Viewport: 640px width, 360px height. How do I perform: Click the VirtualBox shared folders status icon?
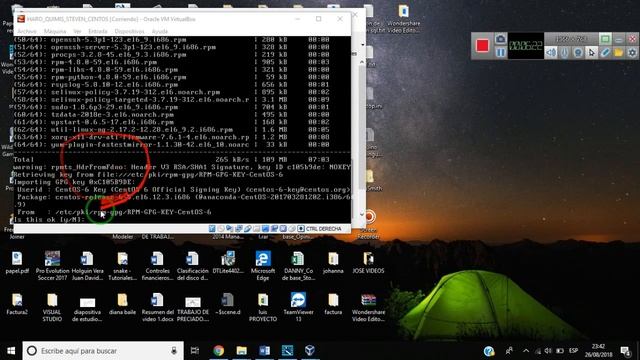257,229
